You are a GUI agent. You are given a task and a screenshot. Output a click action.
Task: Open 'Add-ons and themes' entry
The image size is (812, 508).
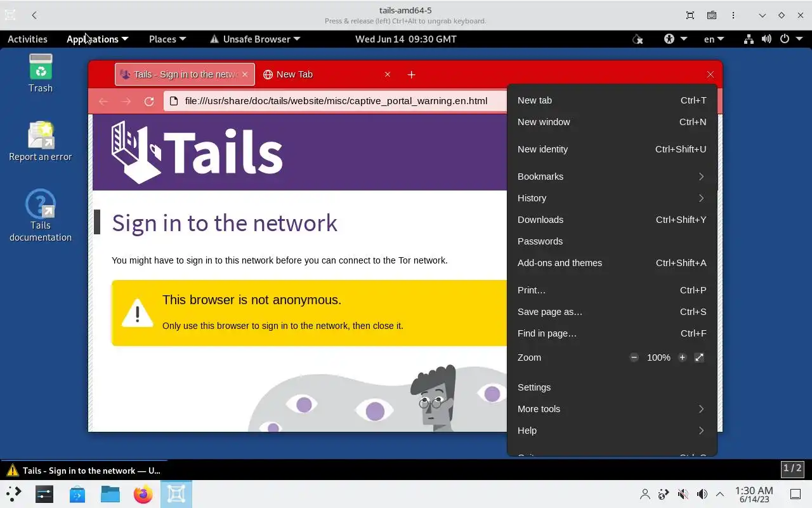tap(612, 263)
